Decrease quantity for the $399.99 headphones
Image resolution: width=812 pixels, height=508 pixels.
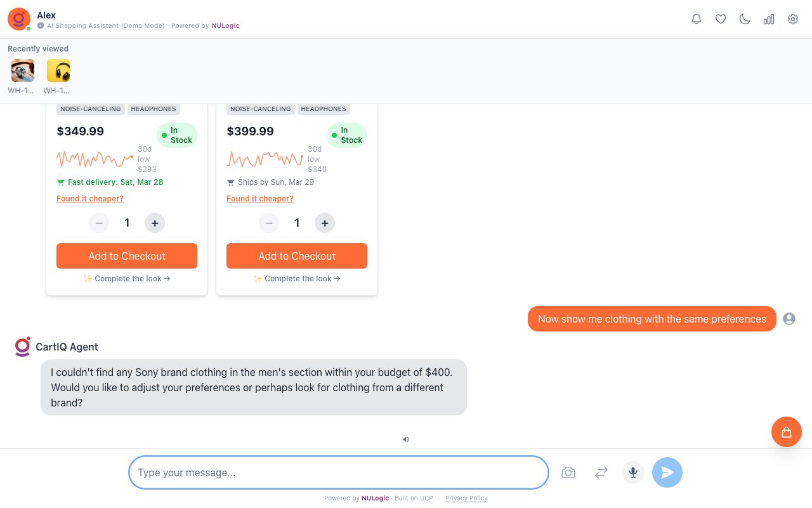coord(269,223)
